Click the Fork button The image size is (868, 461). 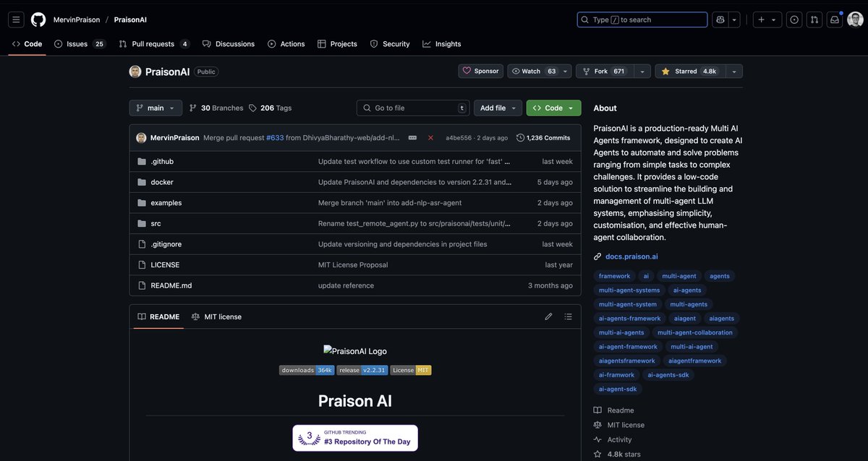coord(604,71)
